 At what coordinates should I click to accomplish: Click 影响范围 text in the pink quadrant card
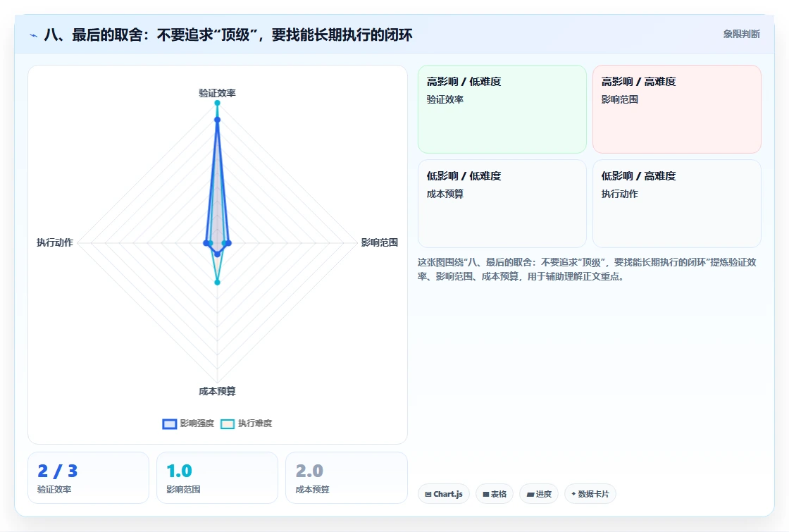pyautogui.click(x=619, y=99)
